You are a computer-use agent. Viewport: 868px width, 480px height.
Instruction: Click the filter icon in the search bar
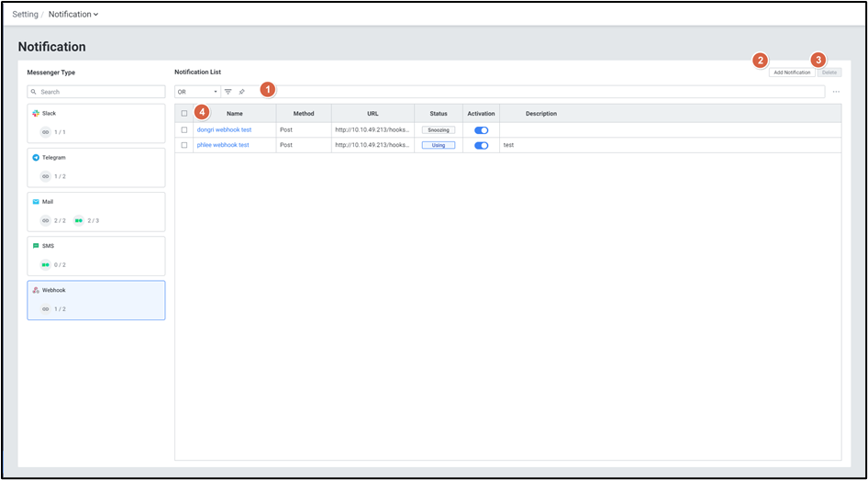tap(228, 92)
